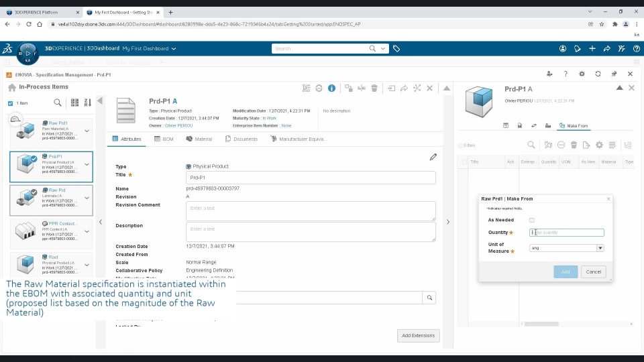Click the share arrow icon in top bar

(x=606, y=48)
